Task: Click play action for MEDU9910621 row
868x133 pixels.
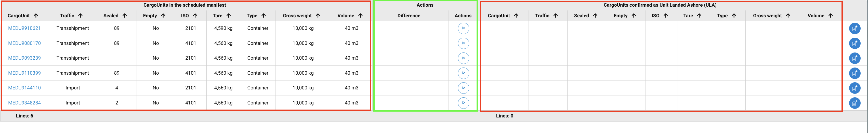Action: tap(463, 28)
